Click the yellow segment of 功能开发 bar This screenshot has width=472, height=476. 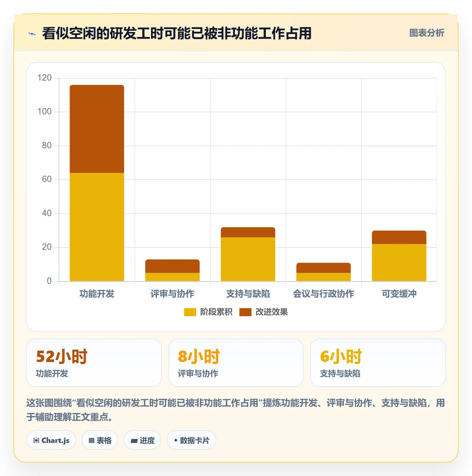(97, 227)
